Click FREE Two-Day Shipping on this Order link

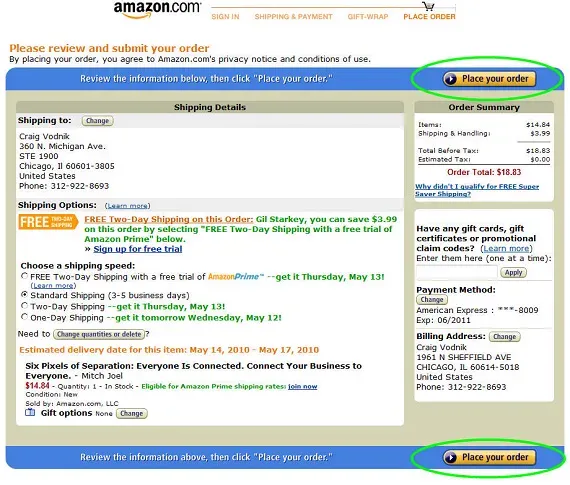pyautogui.click(x=169, y=219)
